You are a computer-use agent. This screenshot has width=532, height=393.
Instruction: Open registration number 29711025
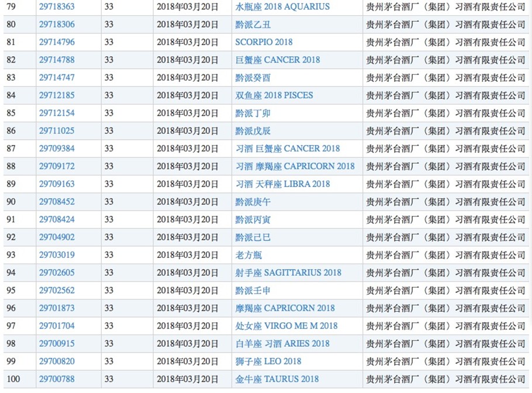(x=57, y=130)
